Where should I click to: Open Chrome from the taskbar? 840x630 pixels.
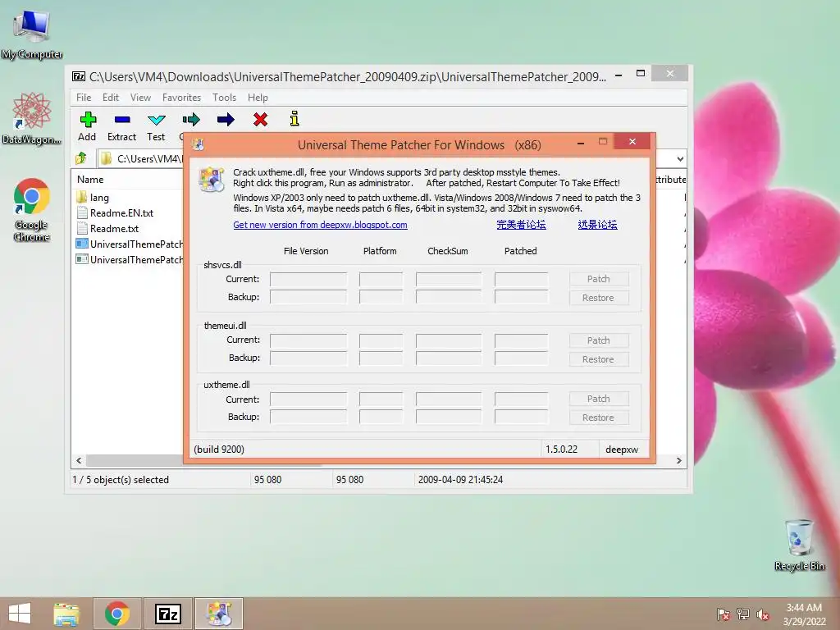(x=117, y=614)
